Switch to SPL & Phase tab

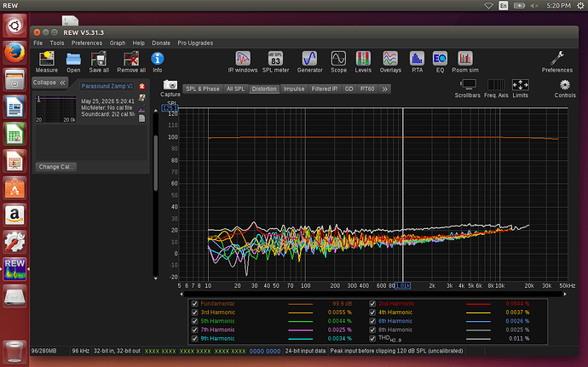(203, 89)
